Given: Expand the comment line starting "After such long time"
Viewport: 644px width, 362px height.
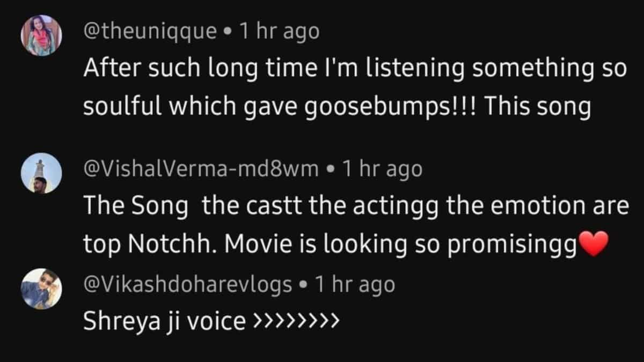Looking at the screenshot, I should (x=355, y=70).
